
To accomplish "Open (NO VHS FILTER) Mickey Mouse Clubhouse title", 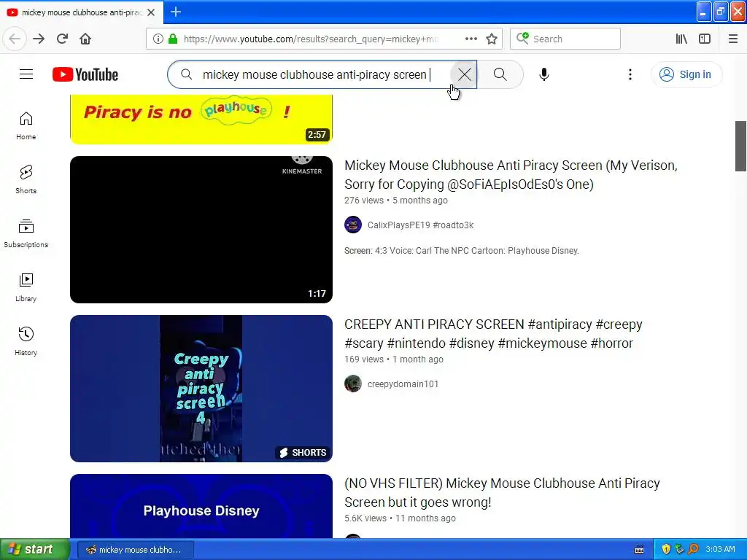I will [502, 493].
